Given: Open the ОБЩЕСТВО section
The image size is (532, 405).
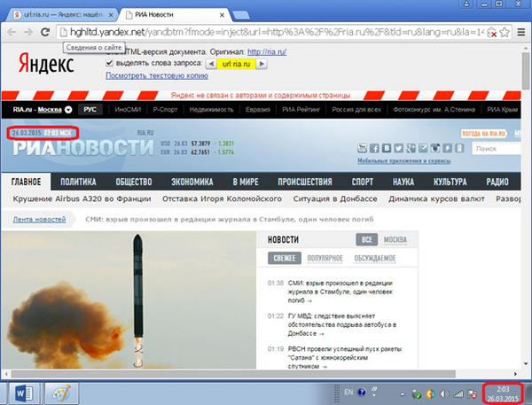Looking at the screenshot, I should pos(134,183).
